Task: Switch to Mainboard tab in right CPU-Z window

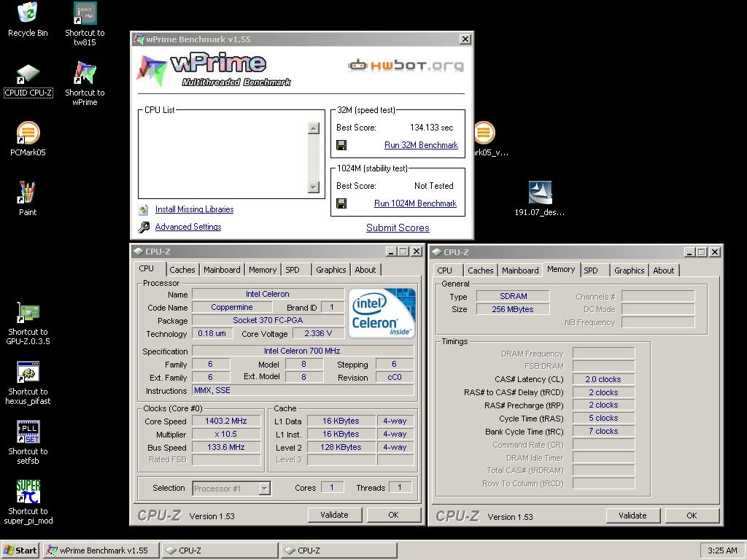Action: pos(520,271)
